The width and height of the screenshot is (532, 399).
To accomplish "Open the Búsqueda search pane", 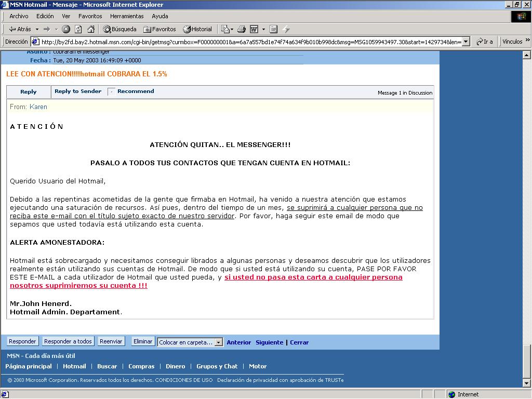I will [x=120, y=29].
